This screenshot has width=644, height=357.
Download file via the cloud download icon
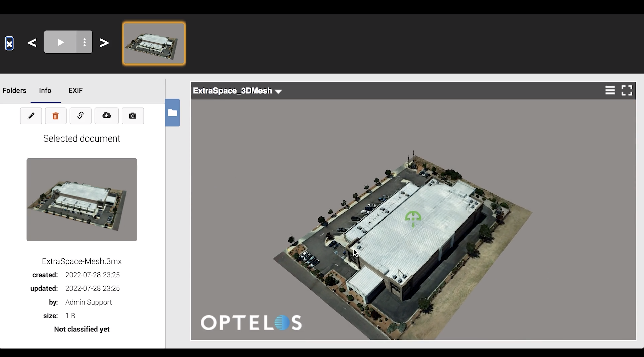pos(107,116)
